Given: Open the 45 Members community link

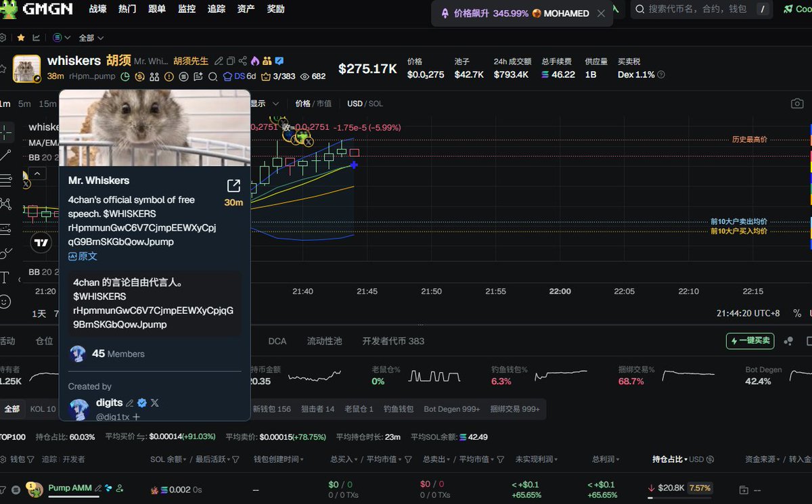Looking at the screenshot, I should 118,354.
